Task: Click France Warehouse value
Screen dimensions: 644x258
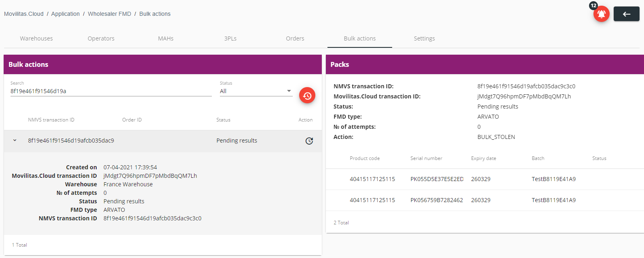Action: pyautogui.click(x=128, y=184)
